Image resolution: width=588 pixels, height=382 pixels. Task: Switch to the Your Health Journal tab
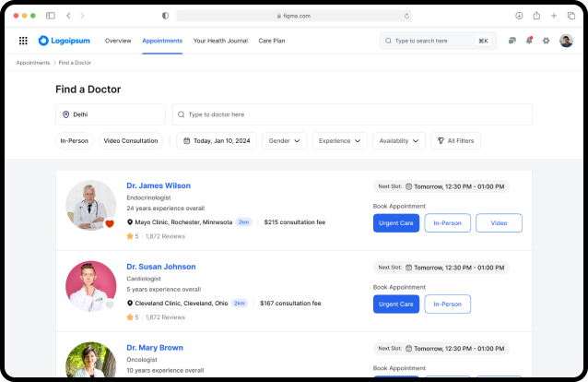(220, 41)
